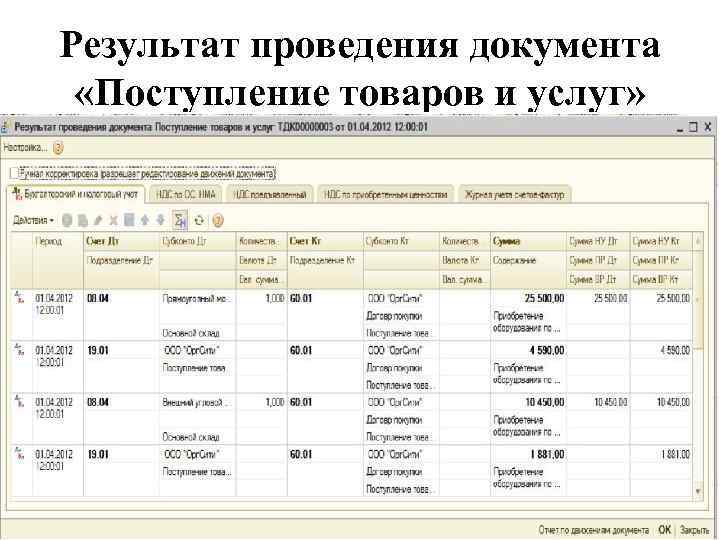Click the Субконто Кт column header
Screen dimensions: 720x540
(401, 242)
